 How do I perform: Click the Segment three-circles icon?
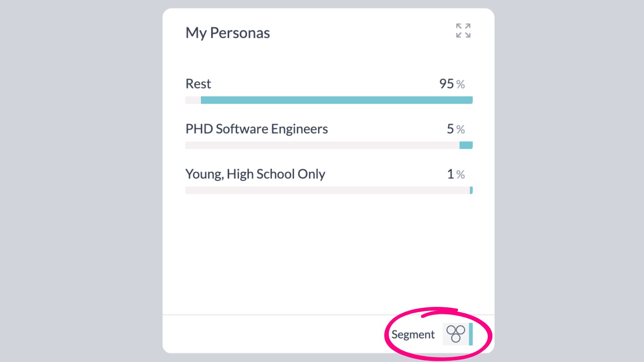[456, 334]
